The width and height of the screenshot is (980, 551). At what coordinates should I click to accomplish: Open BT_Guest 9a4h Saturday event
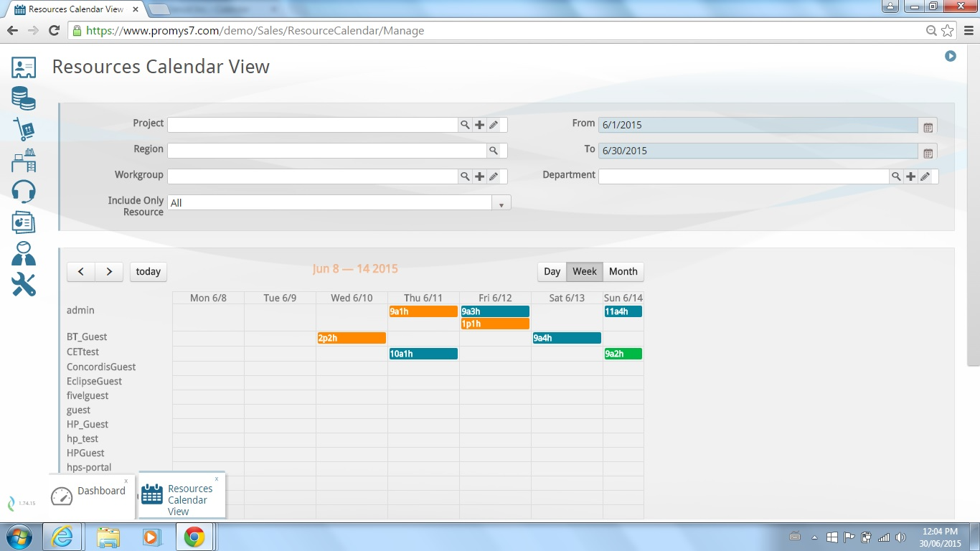[567, 338]
